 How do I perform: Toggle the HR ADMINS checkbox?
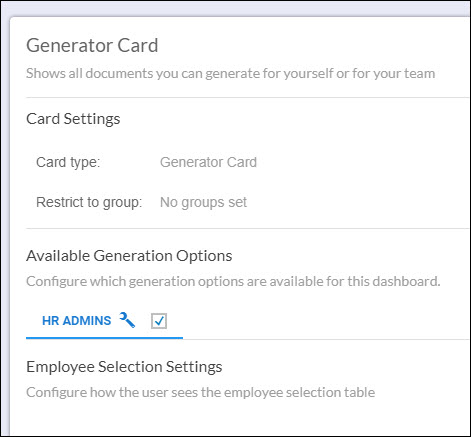[159, 321]
